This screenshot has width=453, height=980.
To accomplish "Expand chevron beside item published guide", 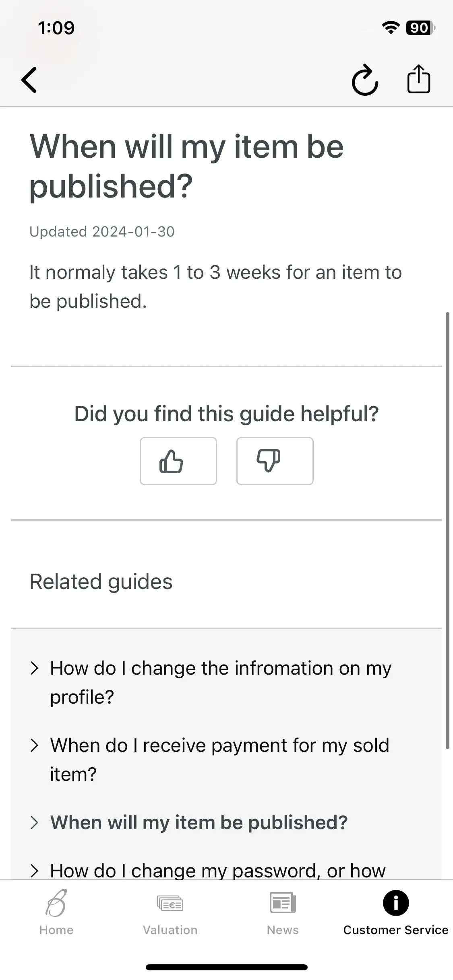I will (35, 823).
